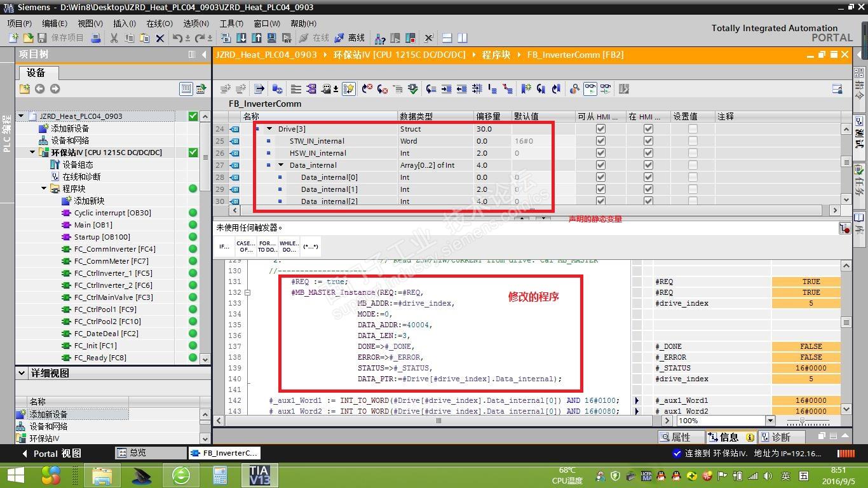The height and width of the screenshot is (488, 868).
Task: Toggle HMI accessible checkbox for HSW_IN_internal
Action: click(x=600, y=153)
